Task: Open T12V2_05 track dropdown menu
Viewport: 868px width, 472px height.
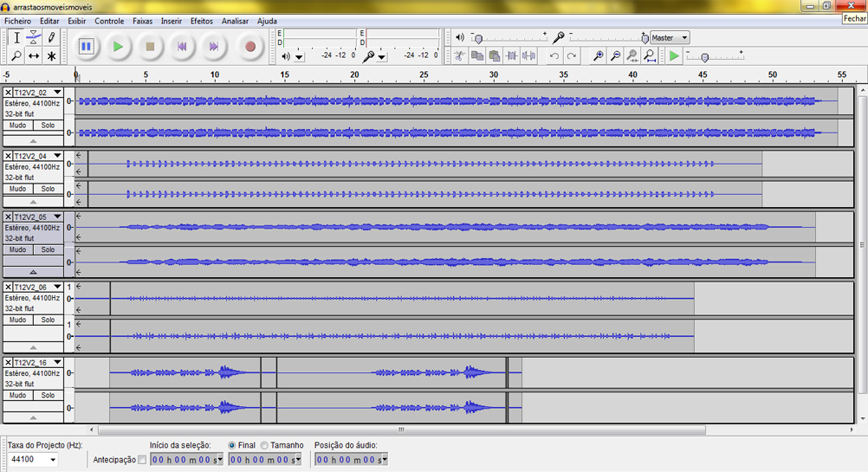Action: (x=57, y=217)
